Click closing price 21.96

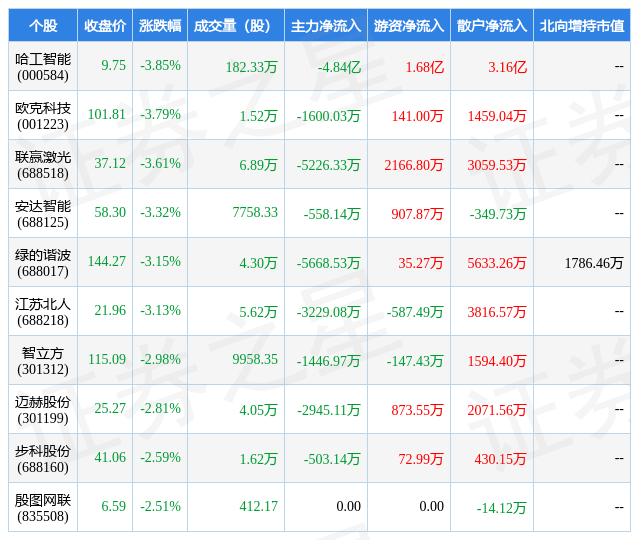click(110, 310)
